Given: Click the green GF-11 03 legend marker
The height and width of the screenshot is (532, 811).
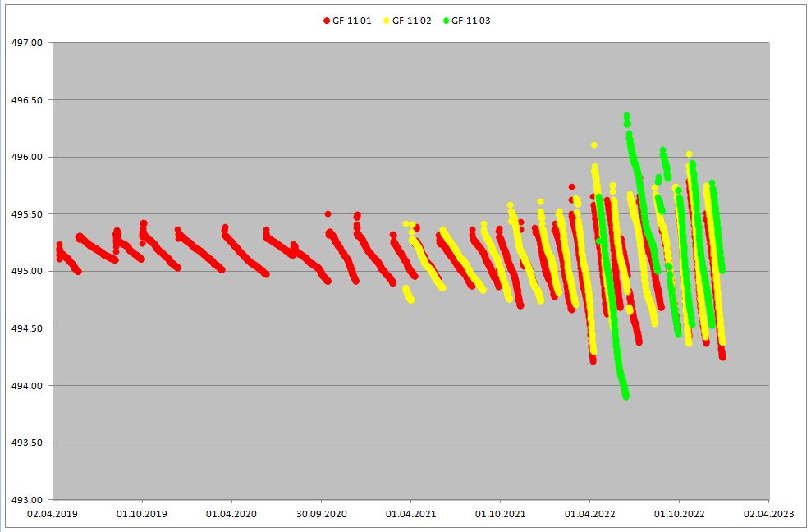Looking at the screenshot, I should tap(446, 21).
